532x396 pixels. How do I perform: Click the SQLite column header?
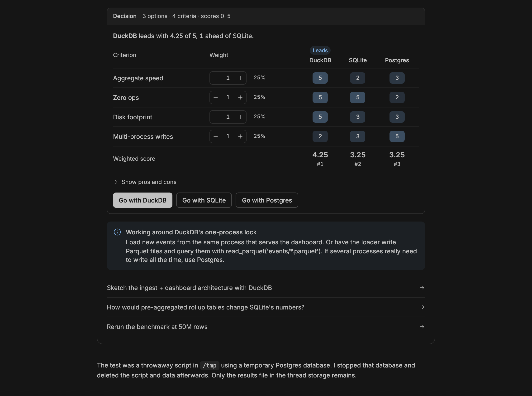point(358,60)
